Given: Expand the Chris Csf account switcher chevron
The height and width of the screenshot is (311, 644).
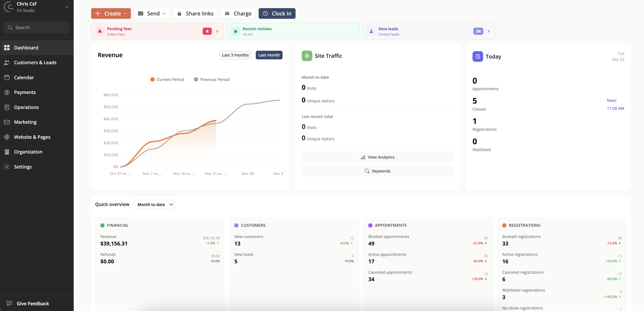Looking at the screenshot, I should (67, 7).
